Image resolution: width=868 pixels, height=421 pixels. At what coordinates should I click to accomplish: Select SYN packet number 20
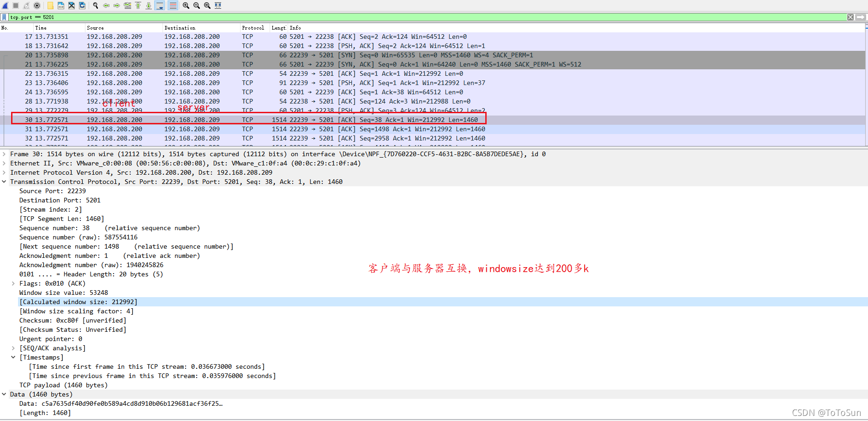(433, 55)
